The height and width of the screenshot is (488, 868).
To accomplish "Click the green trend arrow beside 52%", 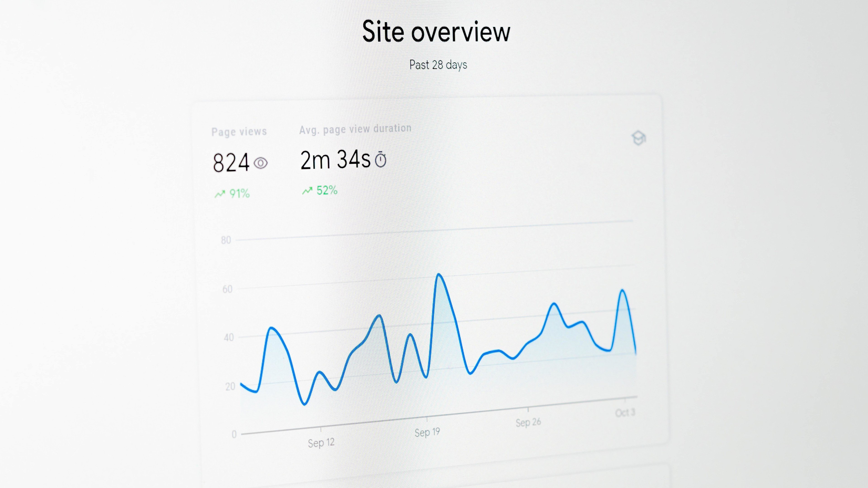I will 307,191.
